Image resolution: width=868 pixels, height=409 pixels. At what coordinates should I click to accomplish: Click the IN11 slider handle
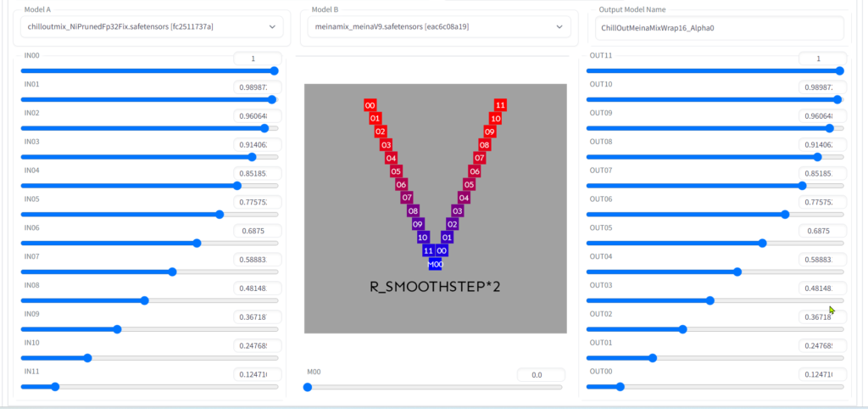pyautogui.click(x=55, y=387)
